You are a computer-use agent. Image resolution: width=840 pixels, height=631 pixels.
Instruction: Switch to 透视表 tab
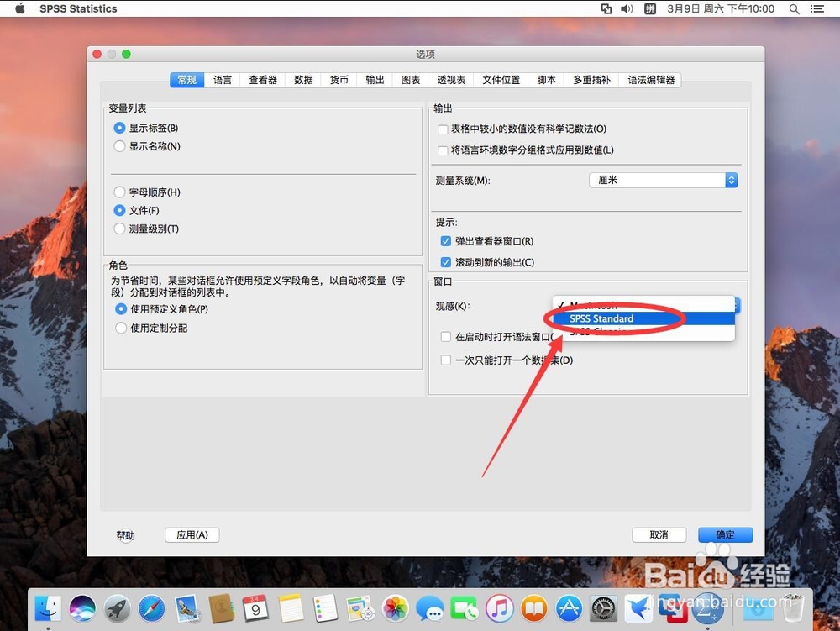(x=451, y=80)
